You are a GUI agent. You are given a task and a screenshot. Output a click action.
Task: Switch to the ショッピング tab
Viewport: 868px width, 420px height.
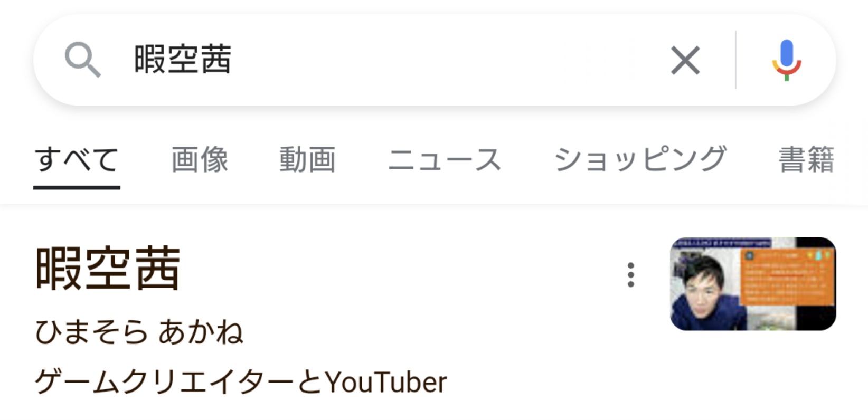click(x=640, y=159)
